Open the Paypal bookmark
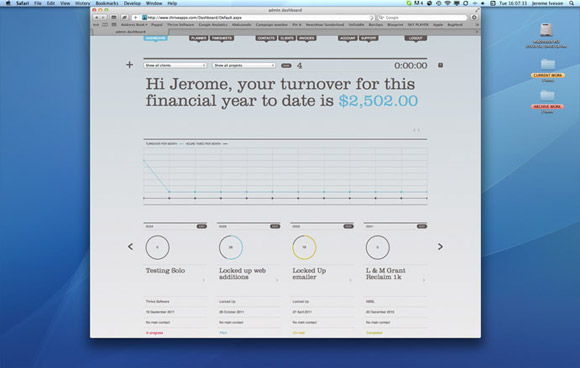 click(x=157, y=25)
